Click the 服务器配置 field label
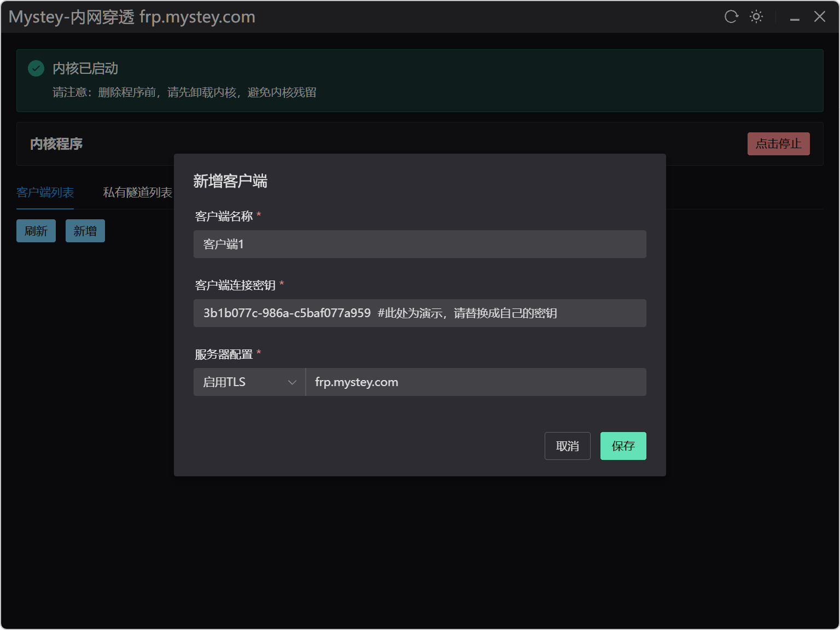The image size is (840, 630). tap(224, 354)
